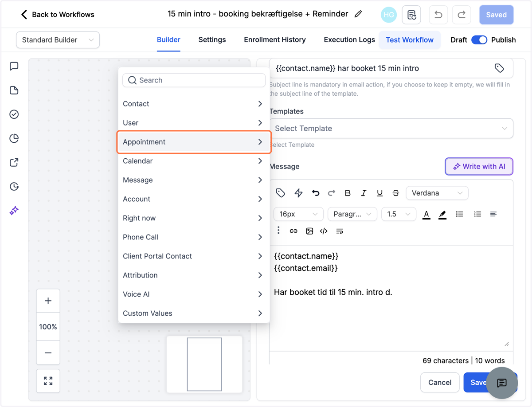Insert an image into message
This screenshot has width=532, height=407.
click(309, 231)
